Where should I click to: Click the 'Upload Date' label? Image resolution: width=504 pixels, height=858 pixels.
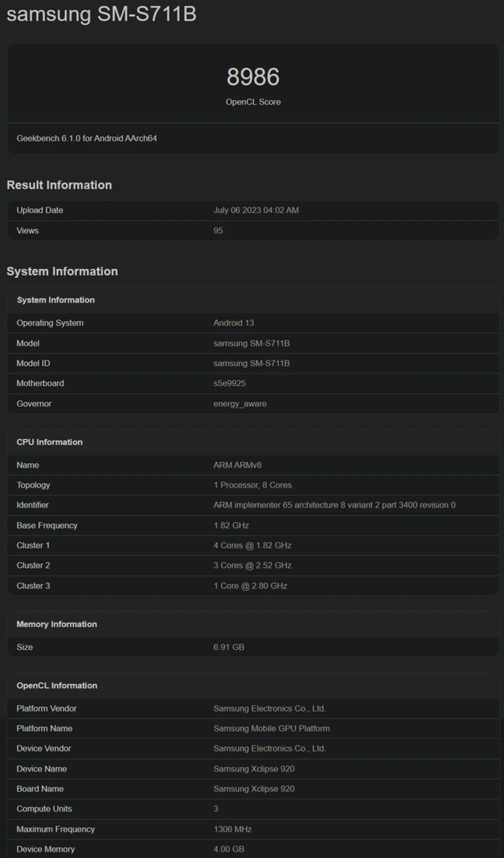tap(40, 210)
